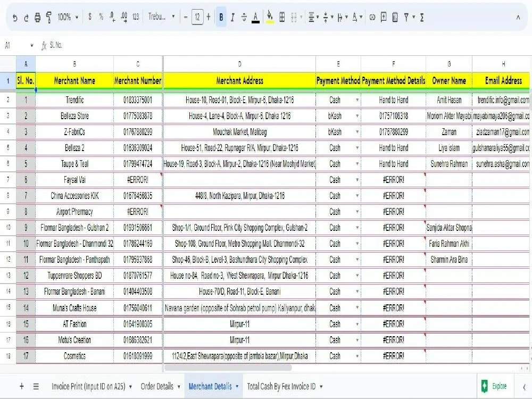This screenshot has width=532, height=399.
Task: Decrease font size with minus button
Action: pyautogui.click(x=186, y=17)
